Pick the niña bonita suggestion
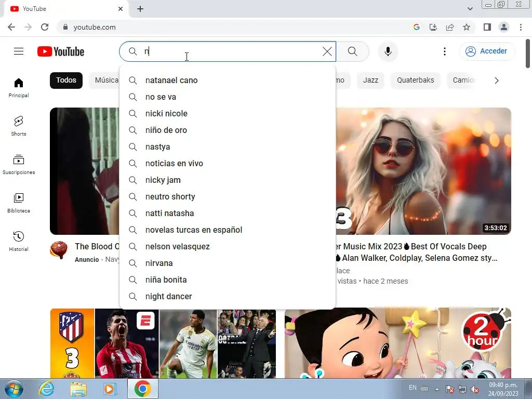The image size is (532, 399). pos(228,280)
